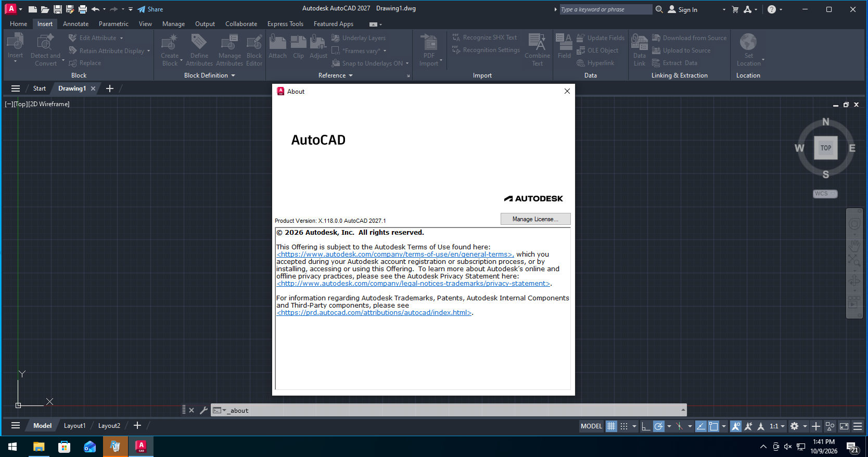Switch to the Start file tab
Image resolution: width=868 pixels, height=457 pixels.
coord(40,88)
